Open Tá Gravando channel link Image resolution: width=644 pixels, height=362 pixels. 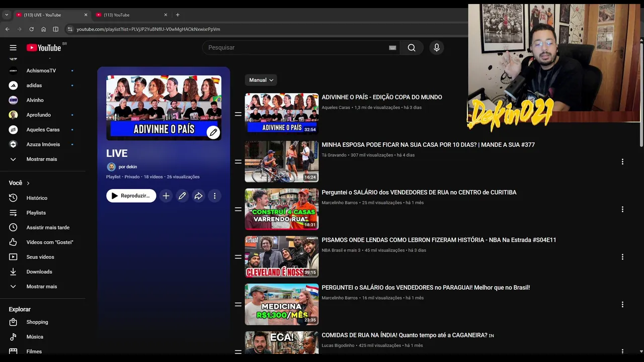(334, 155)
